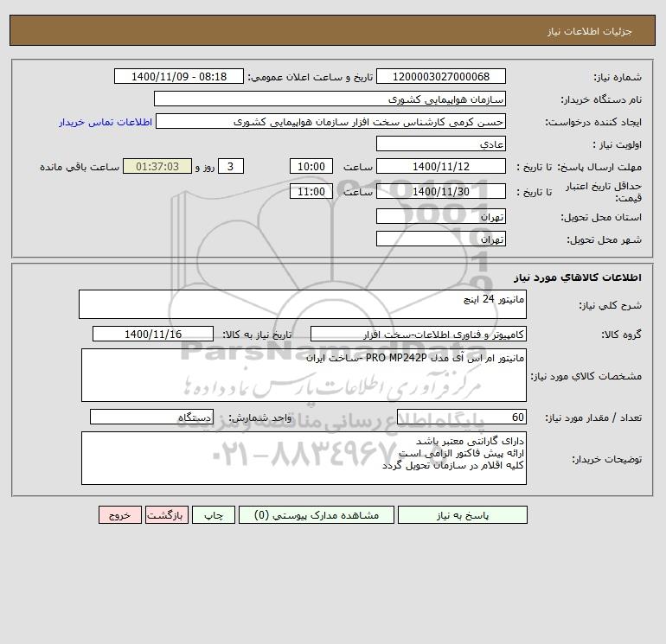Click the label شرح کلی نیاز
The height and width of the screenshot is (644, 666).
611,305
